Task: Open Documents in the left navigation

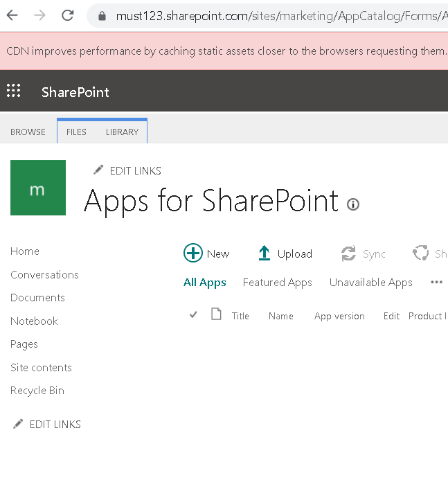Action: tap(37, 298)
